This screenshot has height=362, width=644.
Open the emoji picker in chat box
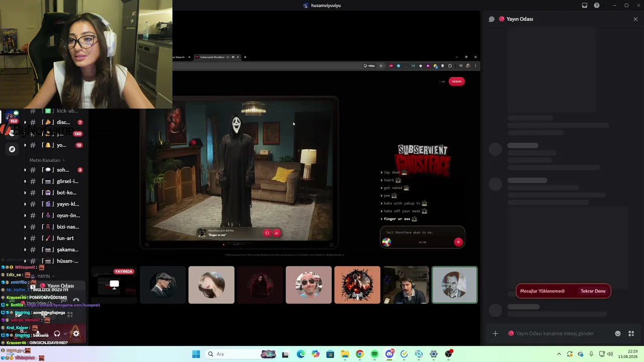(618, 333)
